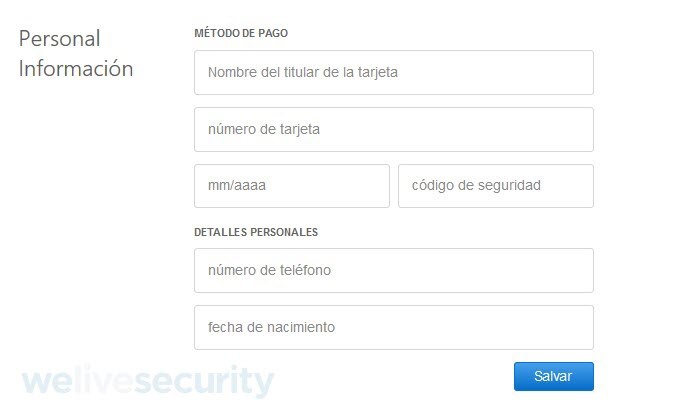Click the Nombre del titular de la tarjeta field
The height and width of the screenshot is (411, 689).
click(393, 73)
